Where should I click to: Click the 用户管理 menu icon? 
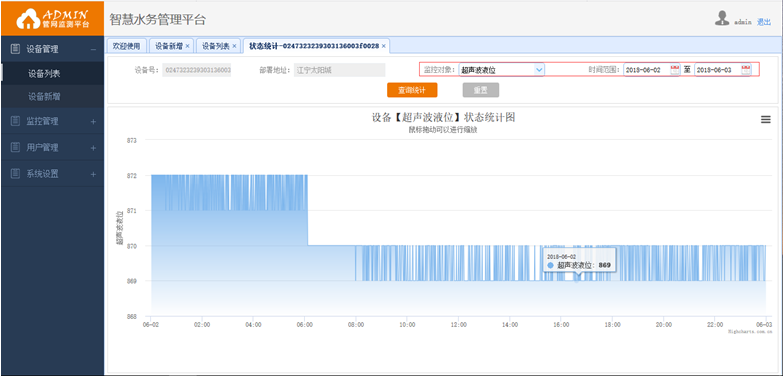(15, 148)
